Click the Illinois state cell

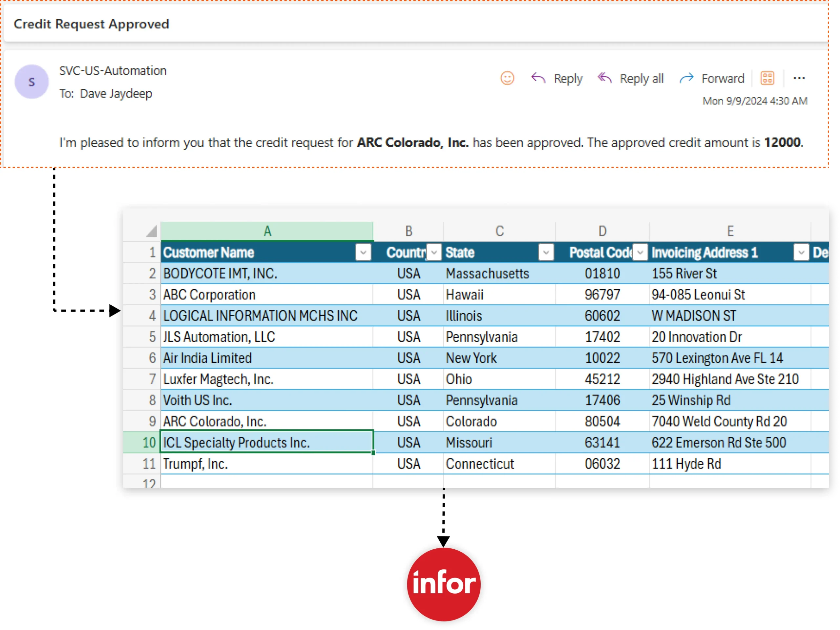499,316
